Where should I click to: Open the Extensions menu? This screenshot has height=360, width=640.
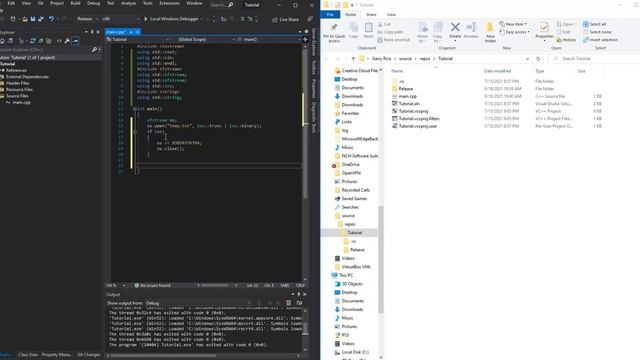pyautogui.click(x=169, y=3)
